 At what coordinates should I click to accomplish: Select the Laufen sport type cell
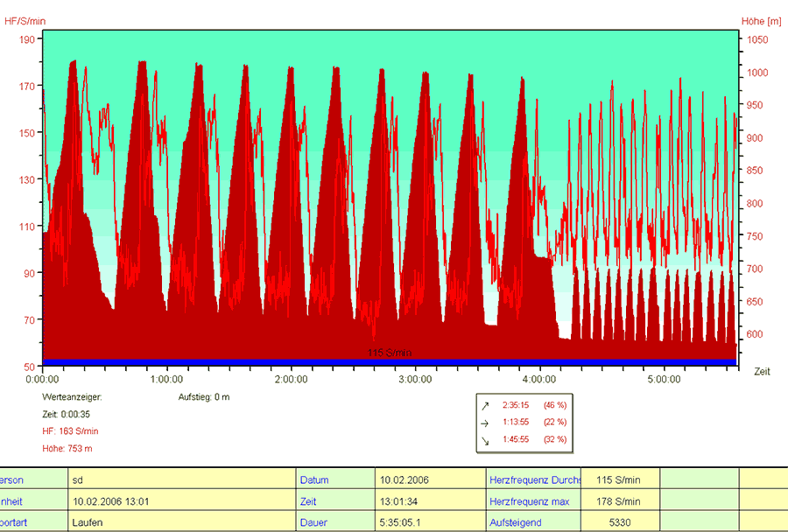tap(89, 522)
